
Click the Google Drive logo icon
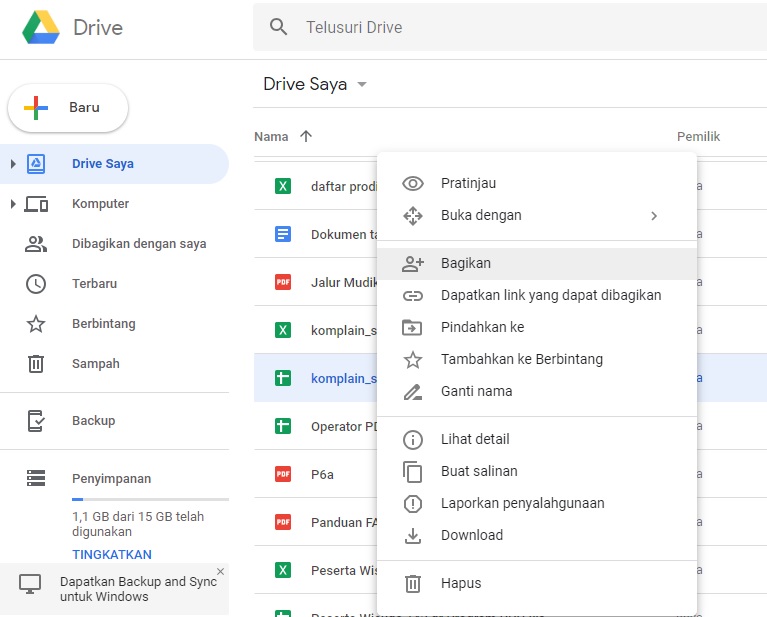pos(41,27)
